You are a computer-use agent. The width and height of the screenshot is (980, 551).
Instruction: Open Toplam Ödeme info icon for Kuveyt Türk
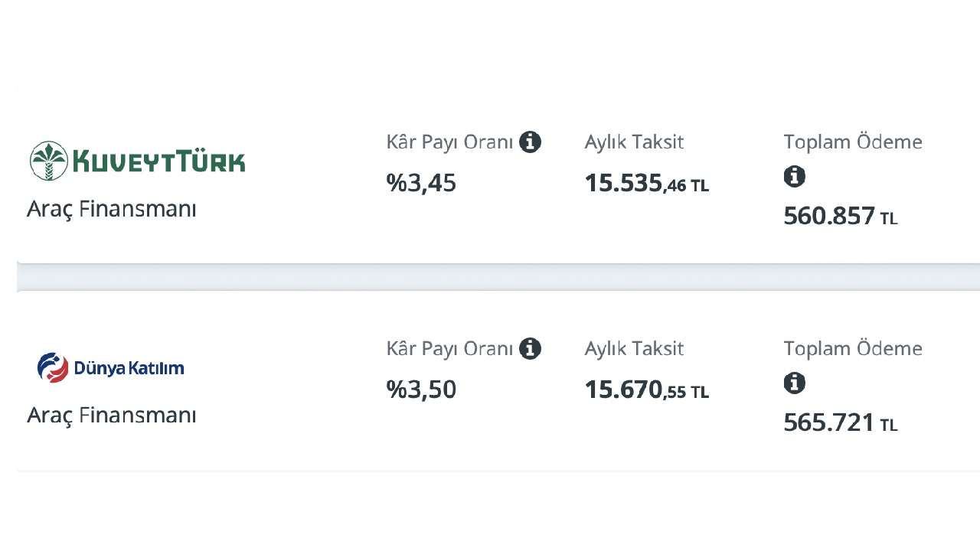point(795,177)
